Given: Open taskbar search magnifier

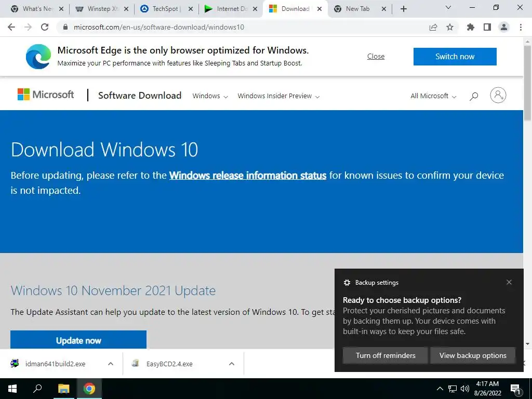Looking at the screenshot, I should point(37,389).
